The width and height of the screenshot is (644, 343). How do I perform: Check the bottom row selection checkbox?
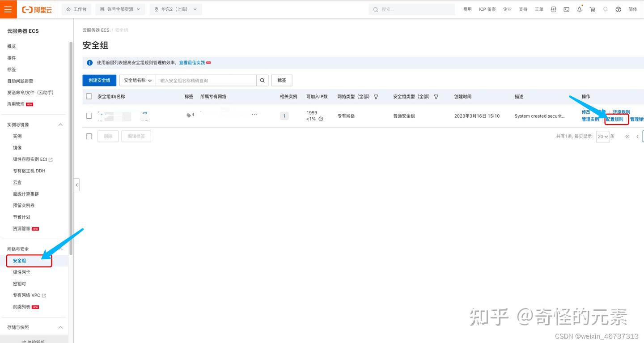tap(89, 136)
